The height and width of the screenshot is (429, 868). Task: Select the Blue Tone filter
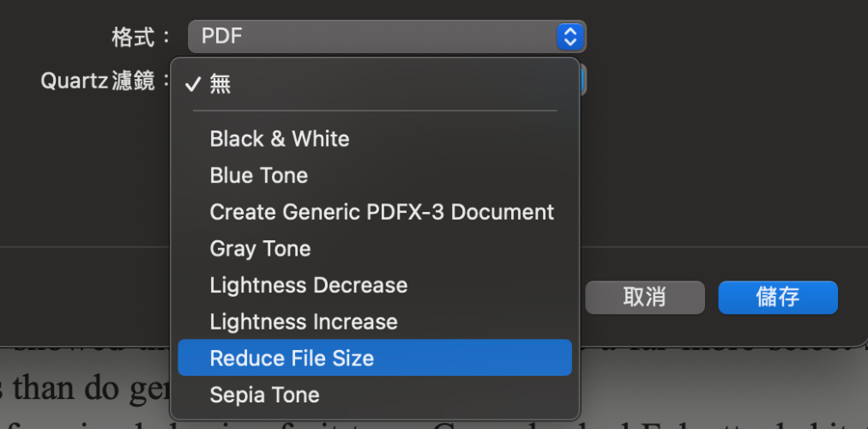pyautogui.click(x=259, y=176)
